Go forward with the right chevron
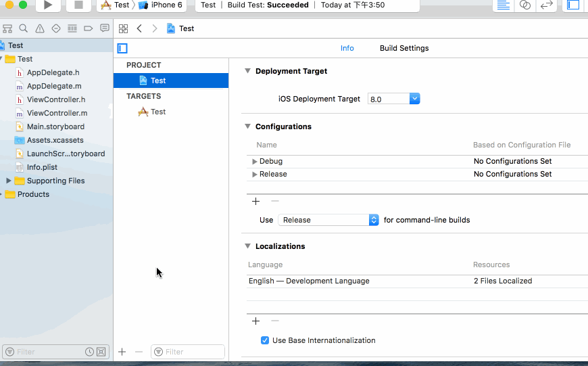This screenshot has width=588, height=366. 155,28
